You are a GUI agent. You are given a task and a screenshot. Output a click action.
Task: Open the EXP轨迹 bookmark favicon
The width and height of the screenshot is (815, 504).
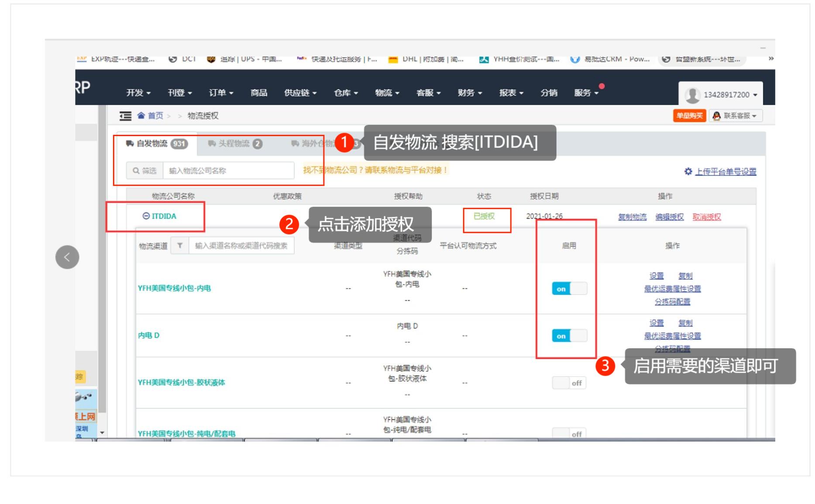coord(82,59)
